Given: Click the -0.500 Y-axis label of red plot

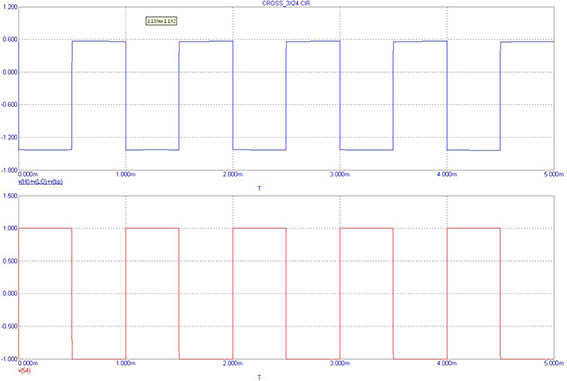Looking at the screenshot, I should [x=9, y=326].
